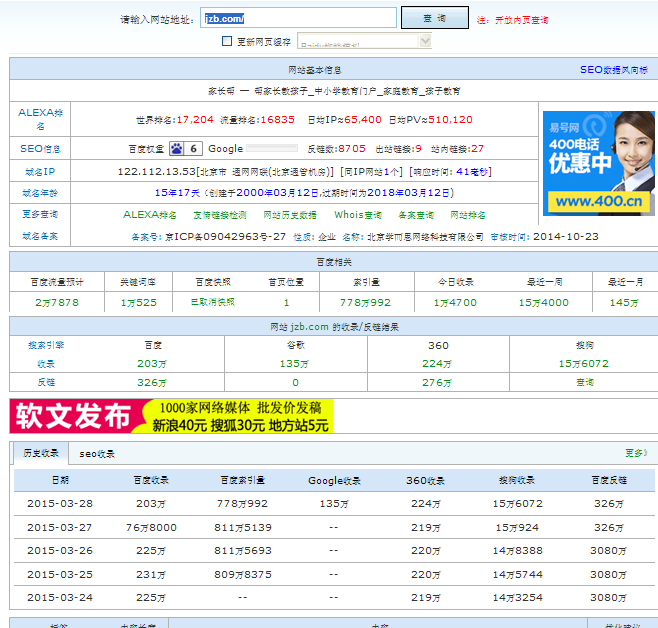Open the SEO数据风向标 link
The width and height of the screenshot is (658, 628).
(x=614, y=70)
